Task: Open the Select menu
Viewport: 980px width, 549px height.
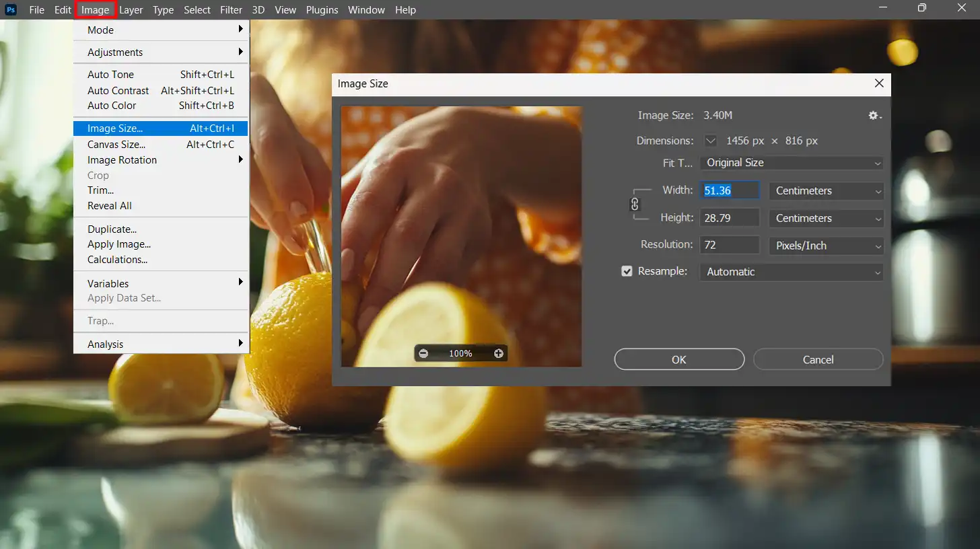Action: (x=197, y=10)
